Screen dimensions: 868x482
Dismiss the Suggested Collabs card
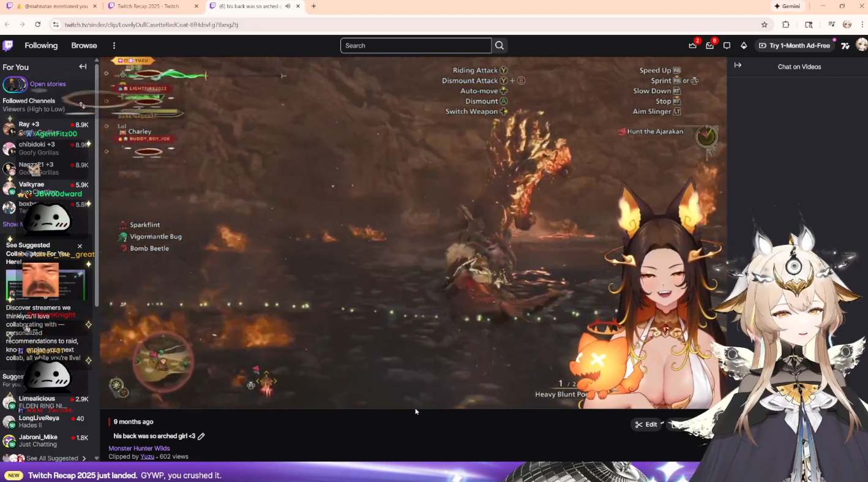tap(80, 246)
